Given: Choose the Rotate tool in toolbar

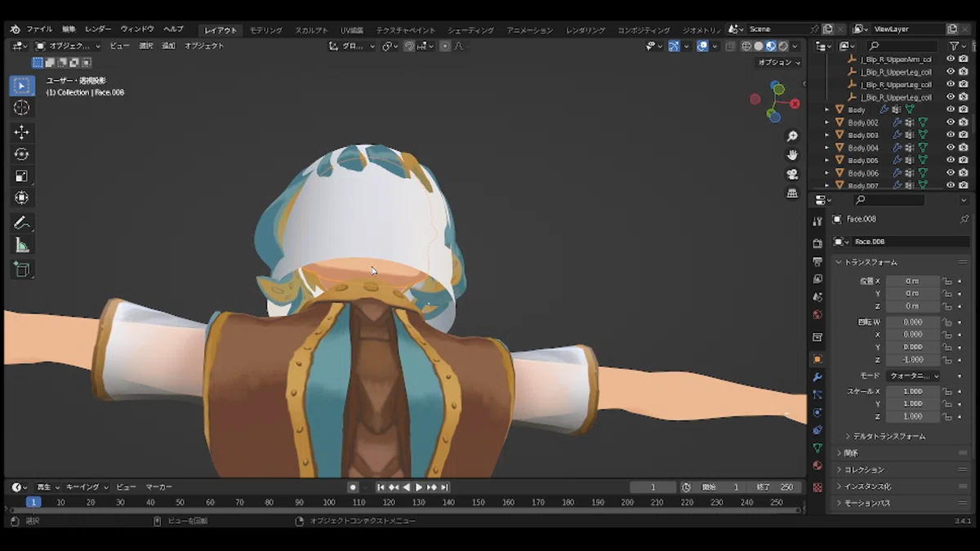Looking at the screenshot, I should pos(22,154).
